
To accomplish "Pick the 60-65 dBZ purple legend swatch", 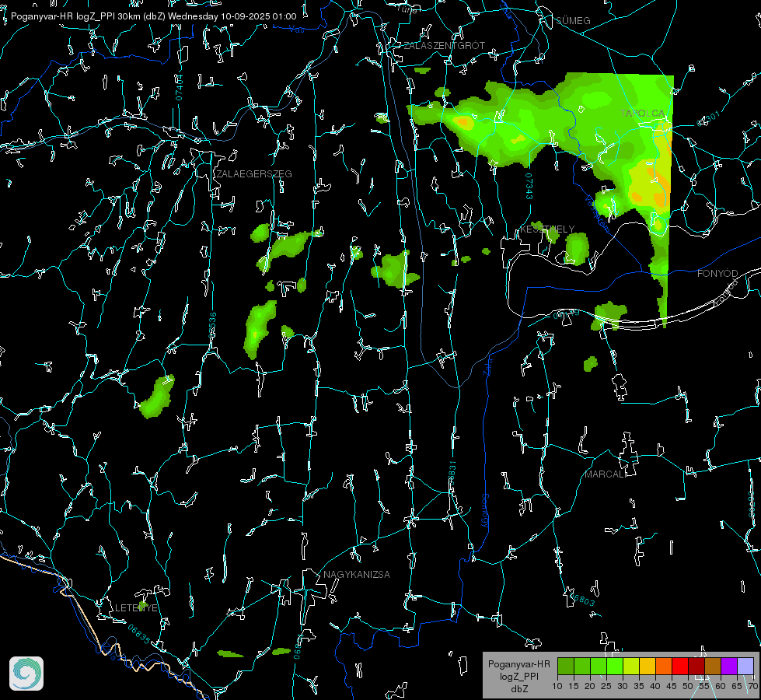I will tap(729, 666).
